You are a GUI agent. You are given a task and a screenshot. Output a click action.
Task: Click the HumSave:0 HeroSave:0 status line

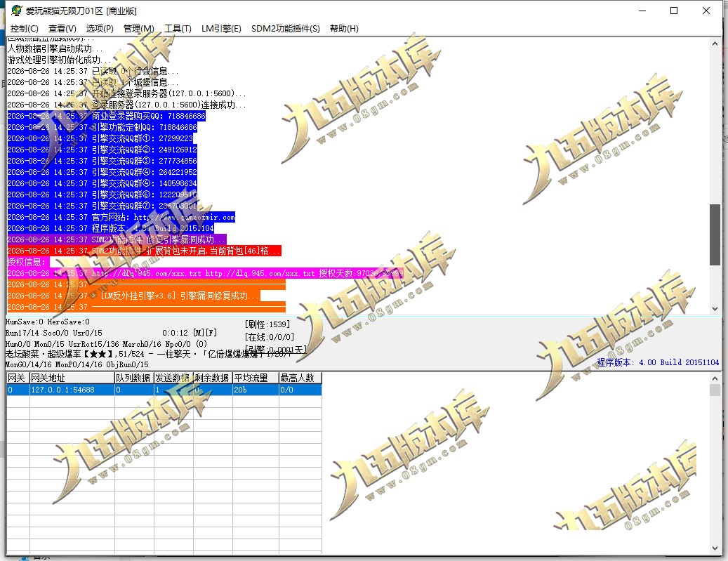(47, 322)
